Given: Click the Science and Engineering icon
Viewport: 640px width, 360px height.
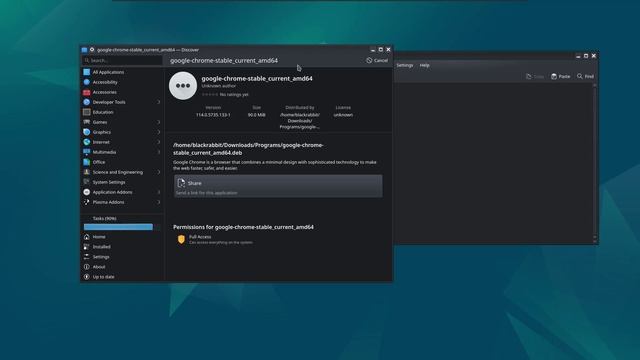Looking at the screenshot, I should 87,172.
